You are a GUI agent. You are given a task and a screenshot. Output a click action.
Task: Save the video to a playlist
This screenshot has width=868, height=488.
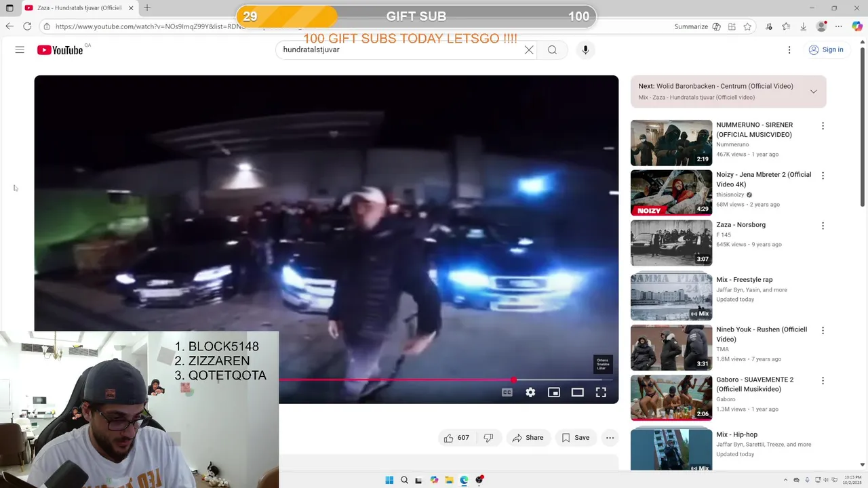pos(575,438)
